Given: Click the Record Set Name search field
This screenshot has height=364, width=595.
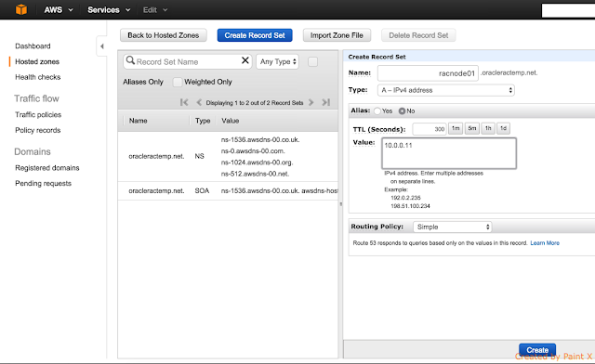Looking at the screenshot, I should pos(188,62).
